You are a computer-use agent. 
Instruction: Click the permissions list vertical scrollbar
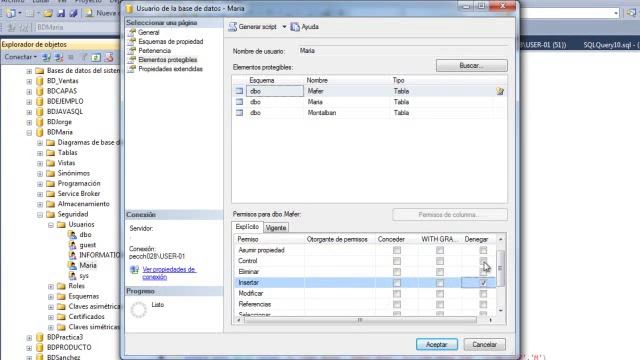pyautogui.click(x=500, y=268)
